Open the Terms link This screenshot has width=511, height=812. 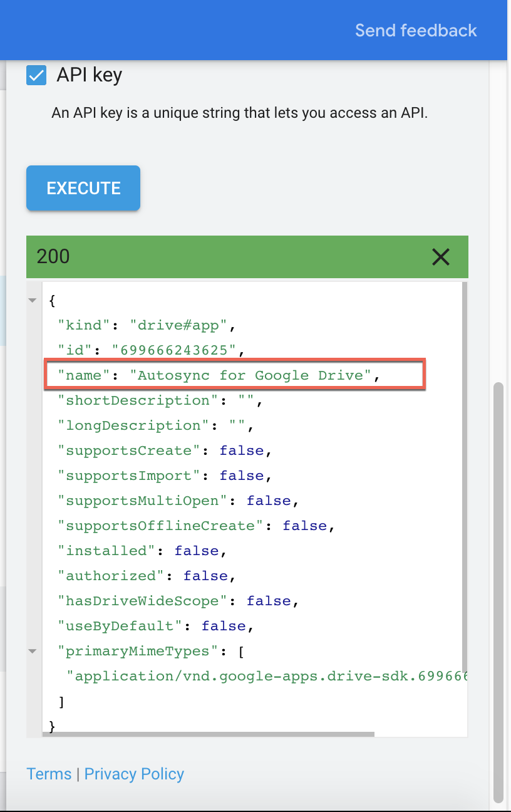point(49,774)
